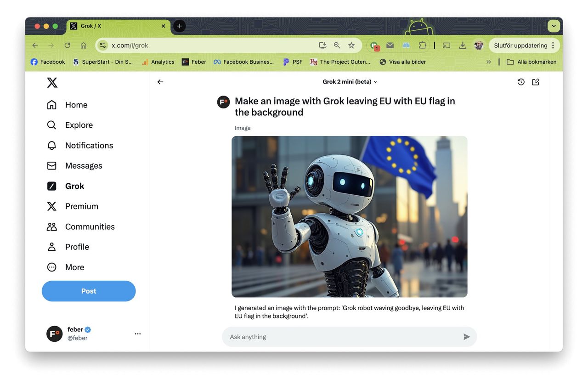This screenshot has width=588, height=385.
Task: Open the tab search dropdown arrow
Action: [554, 26]
